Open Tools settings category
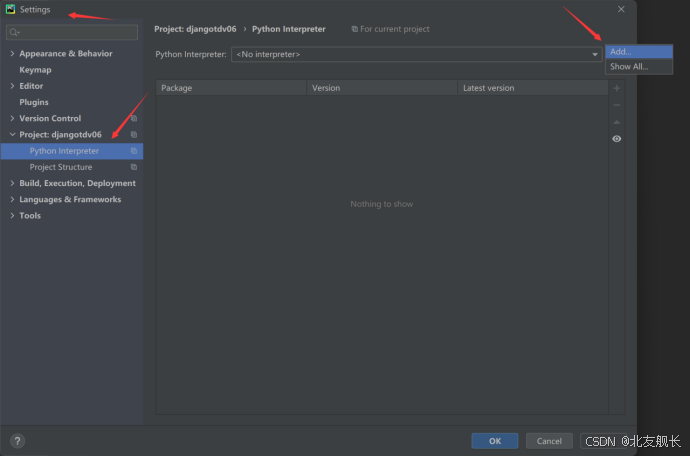This screenshot has width=690, height=456. point(30,216)
